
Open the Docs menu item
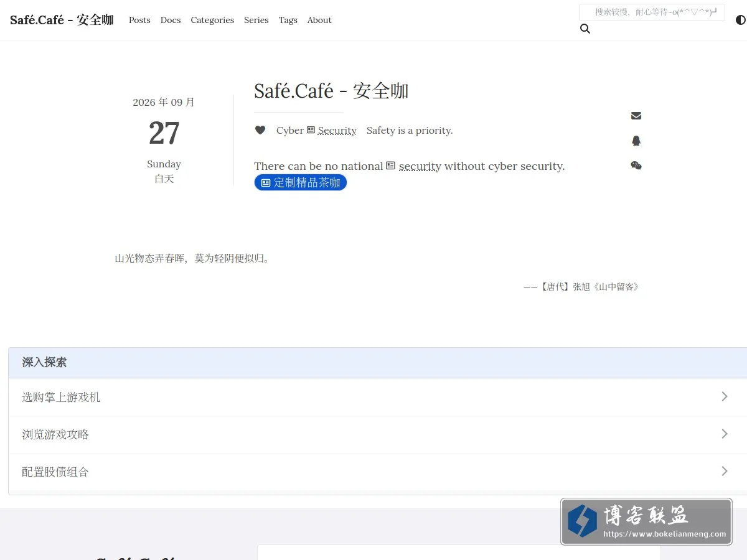[x=171, y=20]
